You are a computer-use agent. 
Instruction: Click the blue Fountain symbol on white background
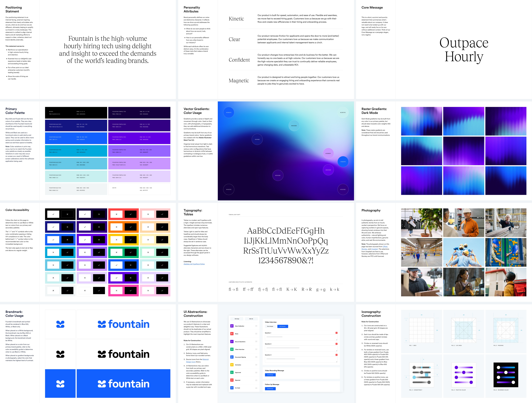click(x=60, y=324)
